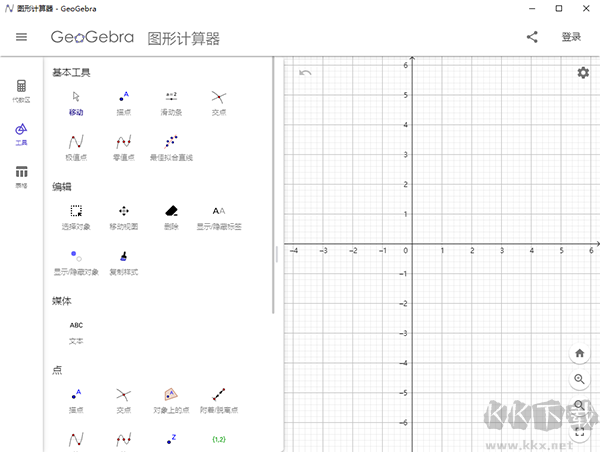The image size is (600, 452).
Task: Maximize the GeoGebra window
Action: point(559,8)
